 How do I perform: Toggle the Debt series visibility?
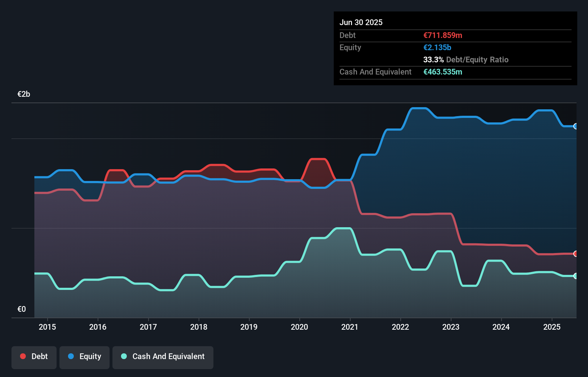tap(34, 356)
